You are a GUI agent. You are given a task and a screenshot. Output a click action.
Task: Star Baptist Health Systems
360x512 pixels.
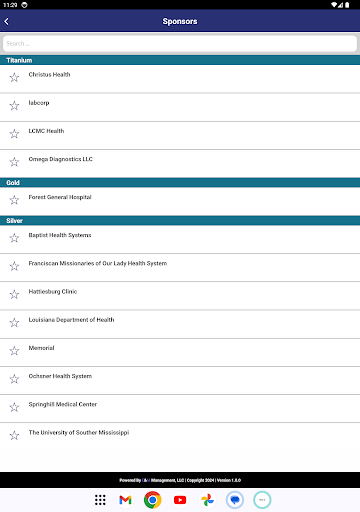click(14, 238)
